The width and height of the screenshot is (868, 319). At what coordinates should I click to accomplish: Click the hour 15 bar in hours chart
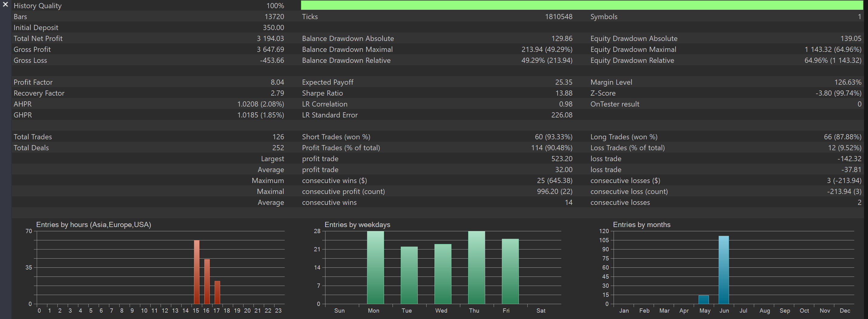point(196,272)
